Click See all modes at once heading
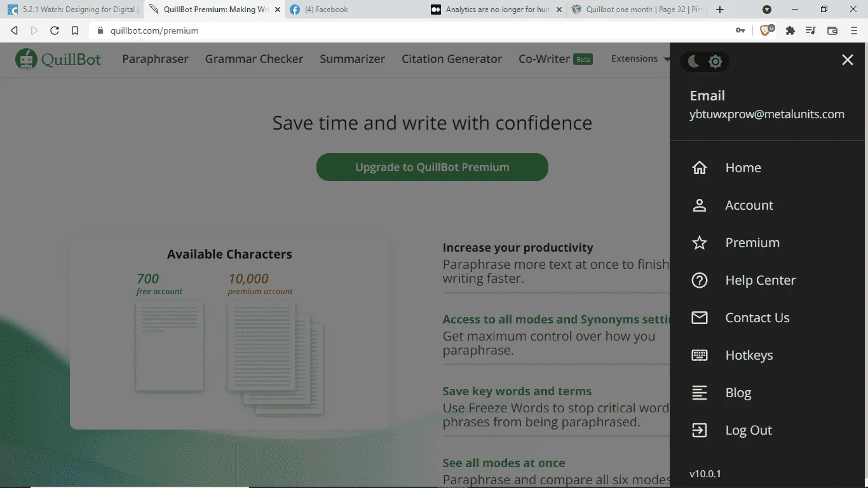Viewport: 868px width, 488px height. [x=504, y=463]
